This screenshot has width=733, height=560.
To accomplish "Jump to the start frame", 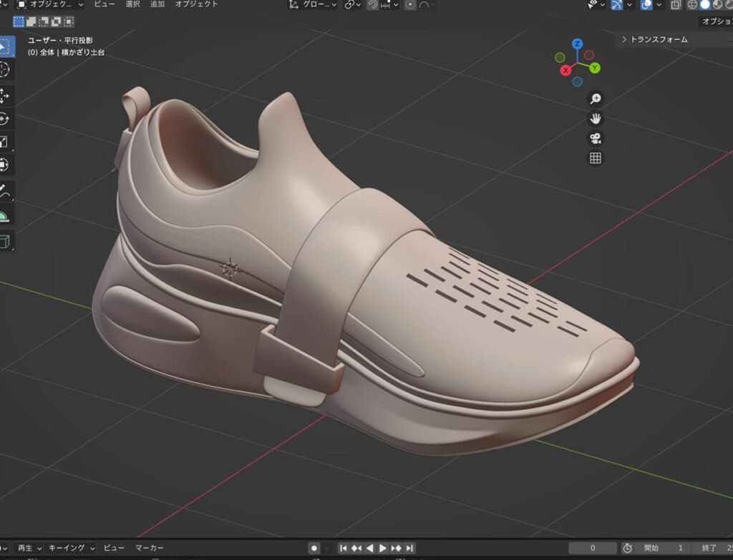I will (343, 548).
